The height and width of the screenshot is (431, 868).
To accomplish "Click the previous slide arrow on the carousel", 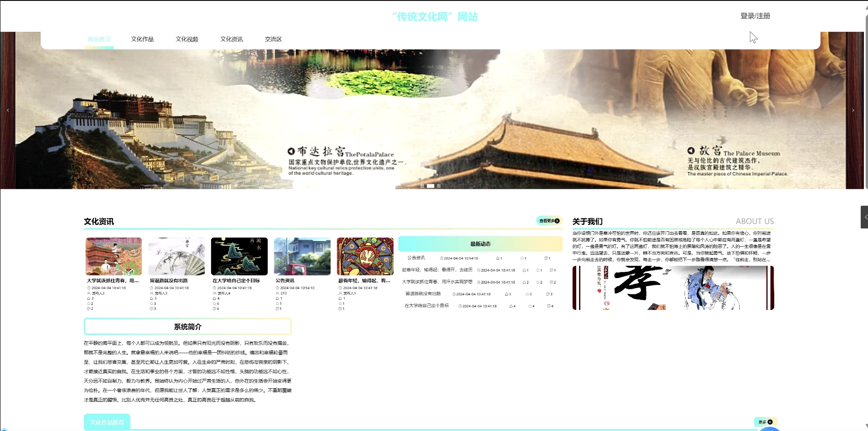I will pyautogui.click(x=8, y=110).
